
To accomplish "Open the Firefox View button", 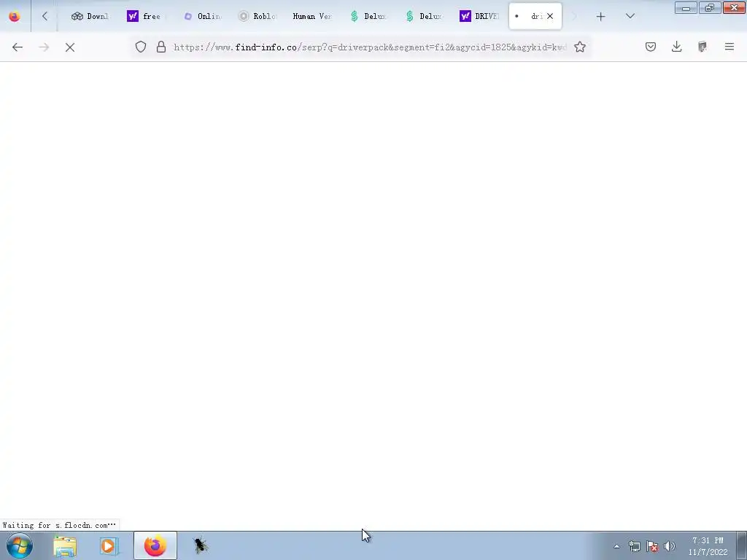I will [x=15, y=16].
